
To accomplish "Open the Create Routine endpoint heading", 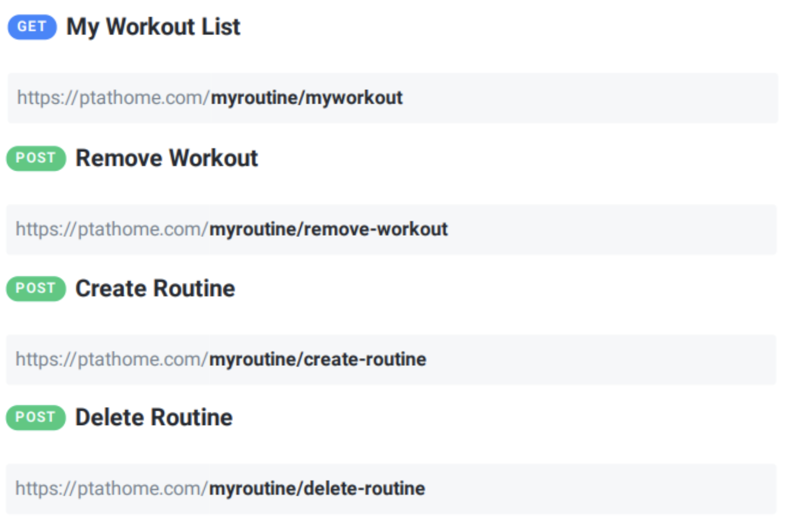I will coord(155,288).
